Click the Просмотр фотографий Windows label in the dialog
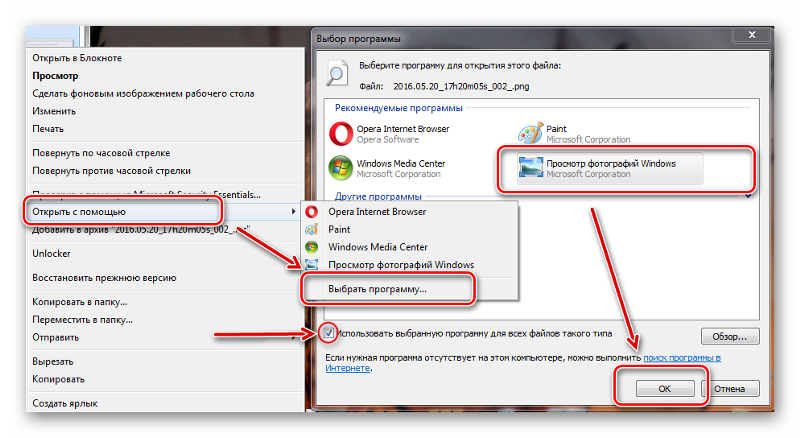 point(611,163)
